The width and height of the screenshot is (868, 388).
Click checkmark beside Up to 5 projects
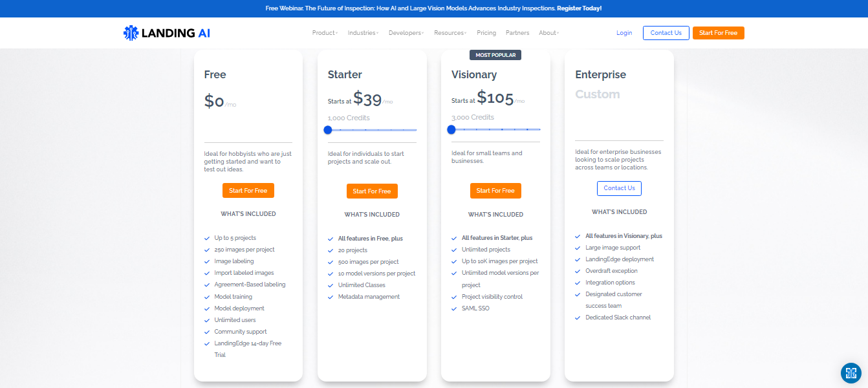(x=207, y=238)
